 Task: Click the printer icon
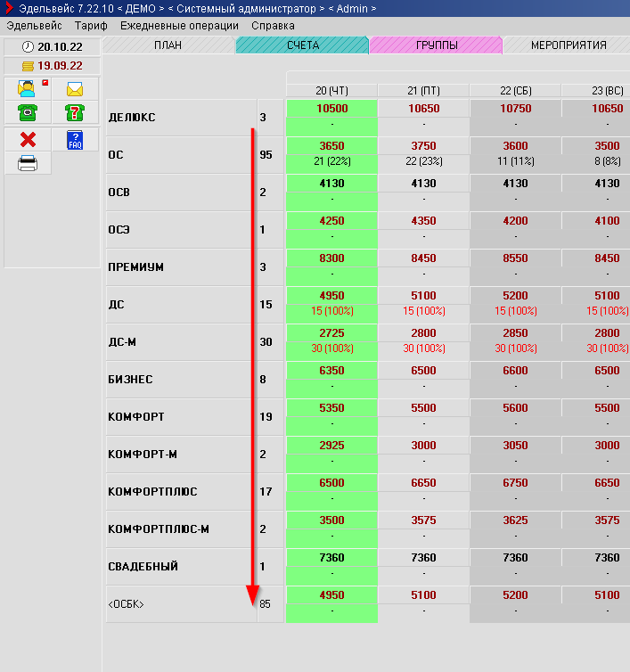[x=29, y=163]
